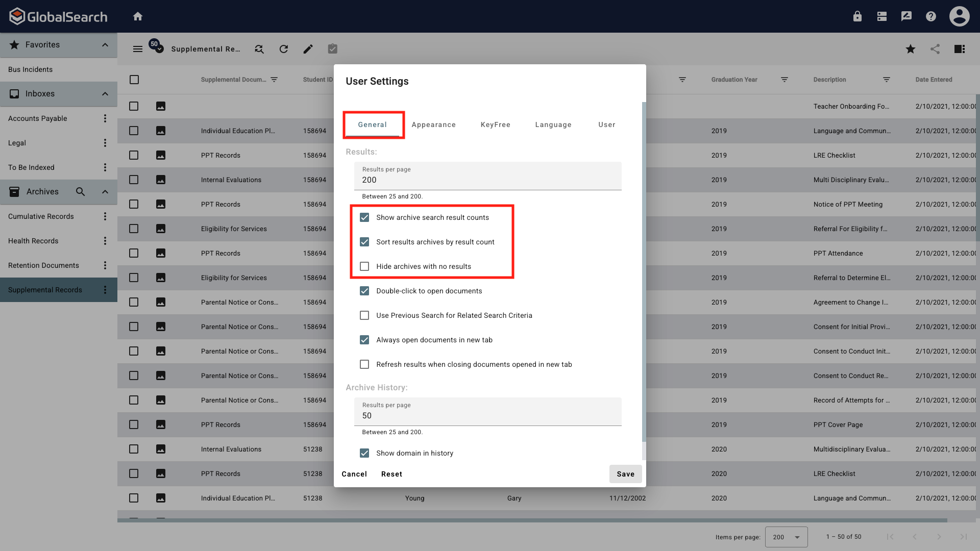
Task: Click the GlobalSearch home icon
Action: click(138, 16)
